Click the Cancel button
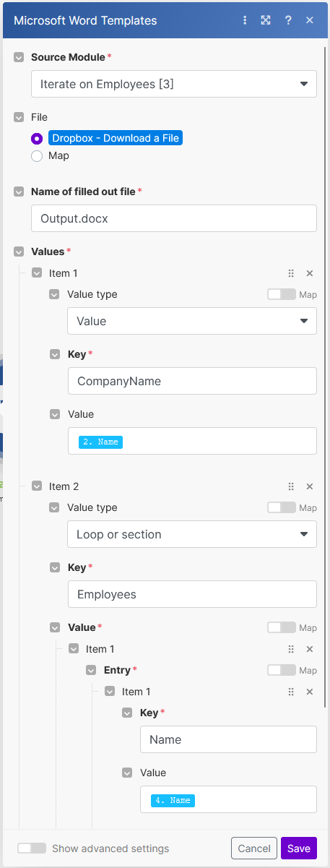 click(254, 848)
